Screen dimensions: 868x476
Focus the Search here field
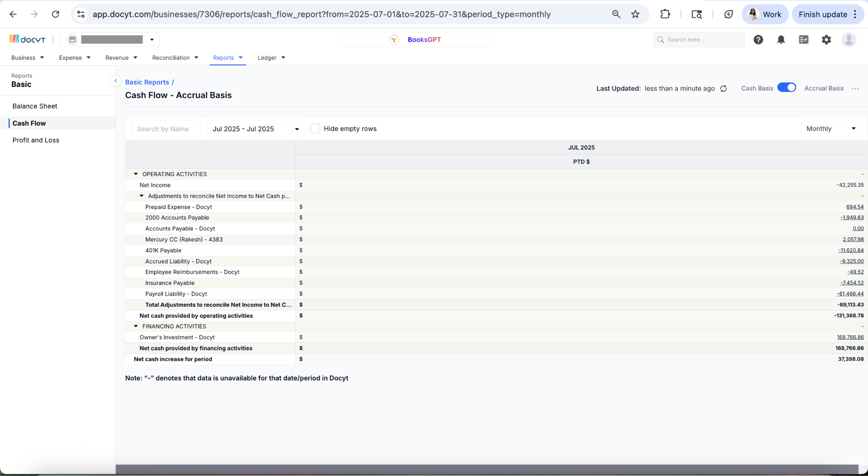pos(699,39)
